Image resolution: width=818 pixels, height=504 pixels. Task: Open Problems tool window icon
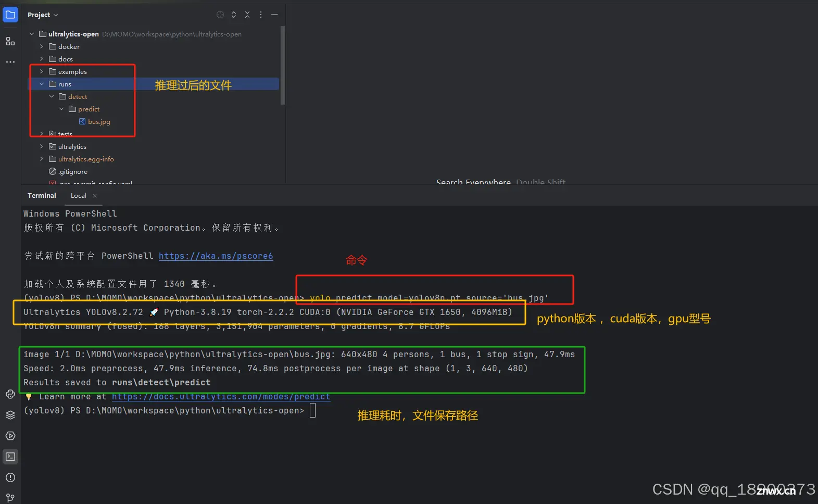coord(10,477)
